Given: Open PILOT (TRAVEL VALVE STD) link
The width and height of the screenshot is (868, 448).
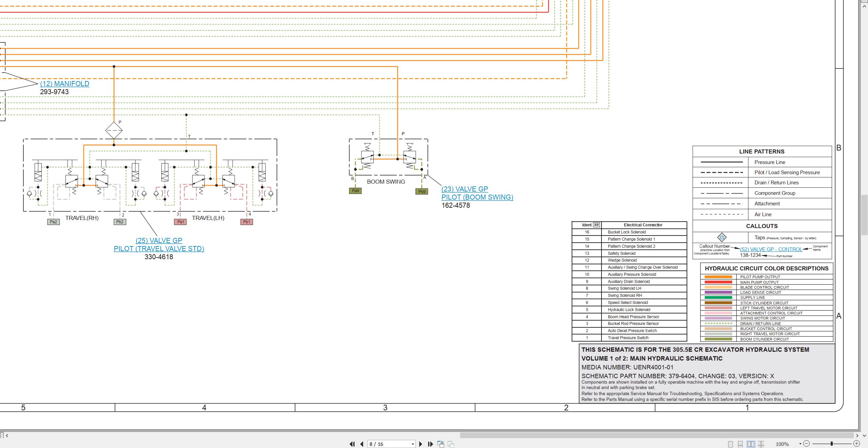Looking at the screenshot, I should pos(159,249).
